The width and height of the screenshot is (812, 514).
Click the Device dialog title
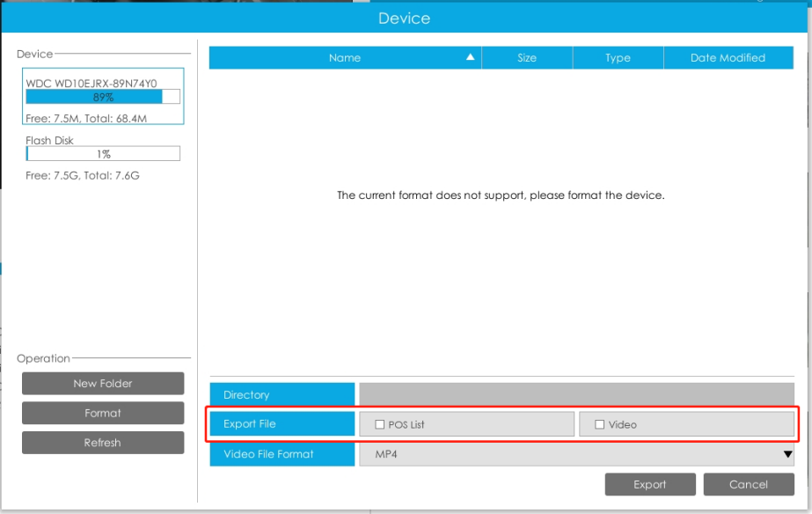pyautogui.click(x=405, y=18)
